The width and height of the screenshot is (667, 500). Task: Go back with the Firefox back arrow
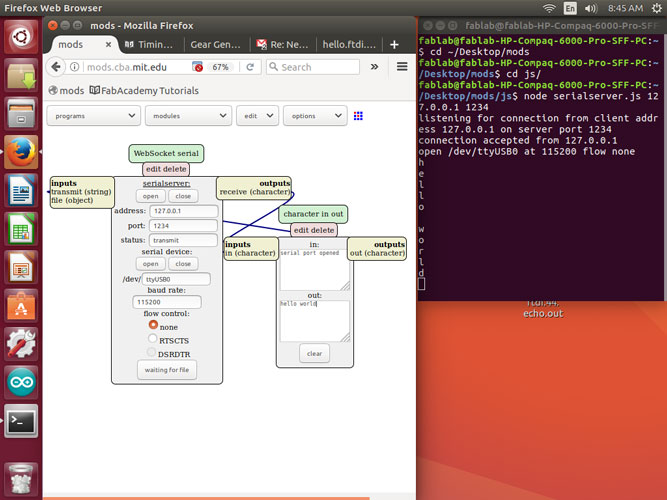56,67
